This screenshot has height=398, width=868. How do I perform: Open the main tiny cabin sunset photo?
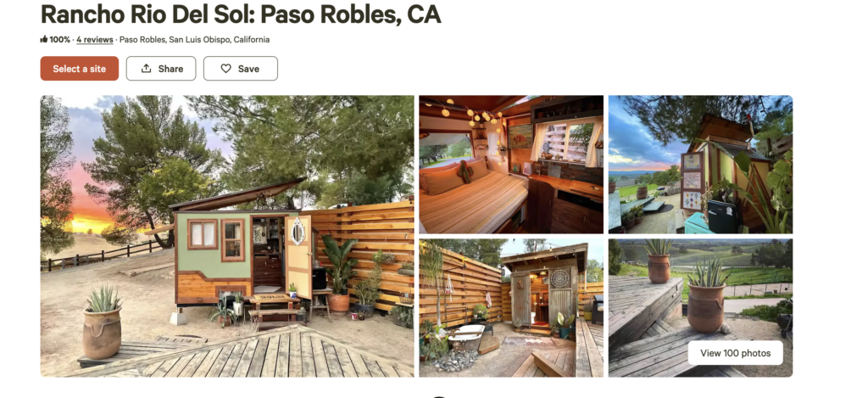point(227,236)
